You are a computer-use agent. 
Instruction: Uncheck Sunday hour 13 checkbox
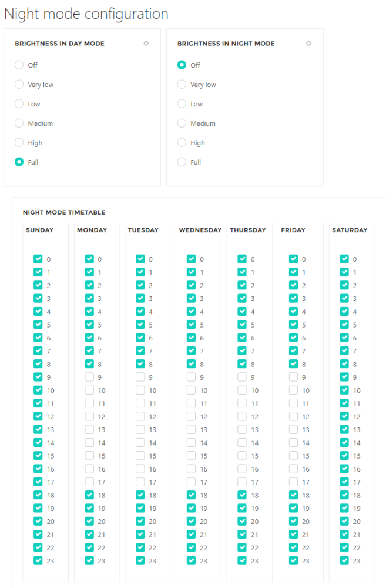[38, 430]
